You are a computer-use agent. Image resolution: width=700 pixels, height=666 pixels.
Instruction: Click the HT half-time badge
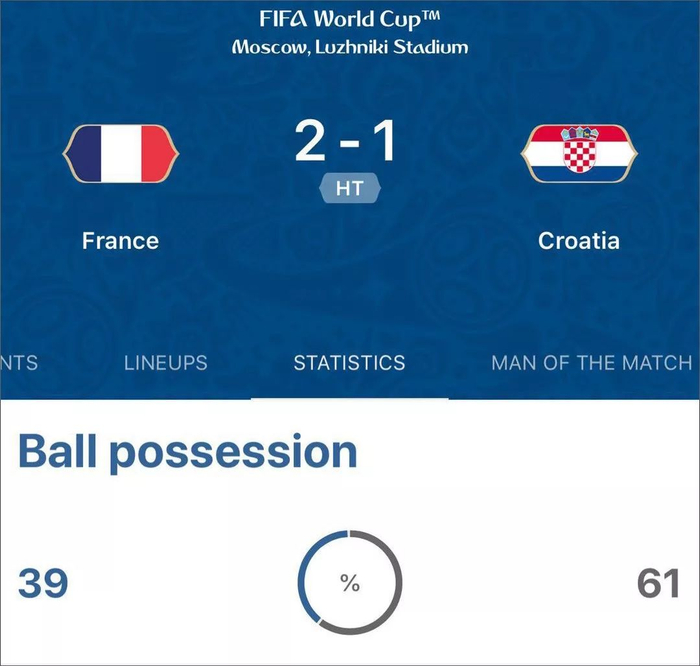[x=349, y=188]
